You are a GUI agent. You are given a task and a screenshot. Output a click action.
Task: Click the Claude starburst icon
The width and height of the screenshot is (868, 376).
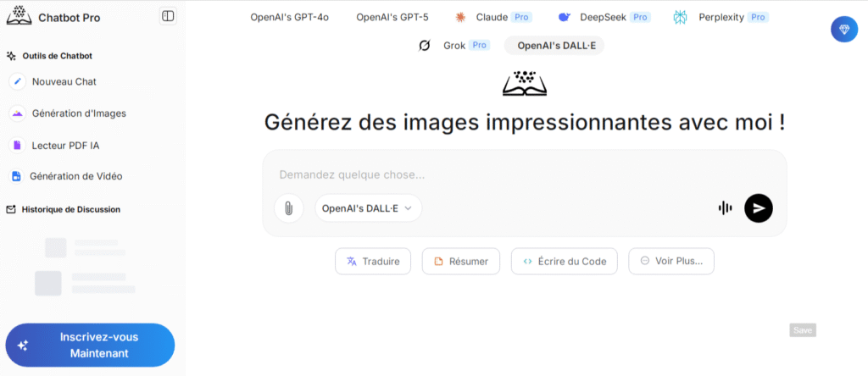(x=460, y=17)
